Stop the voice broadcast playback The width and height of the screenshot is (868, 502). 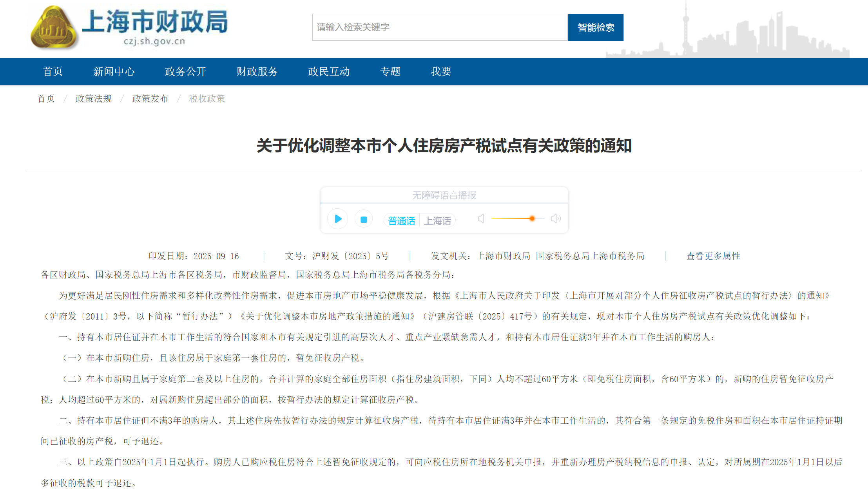[364, 219]
